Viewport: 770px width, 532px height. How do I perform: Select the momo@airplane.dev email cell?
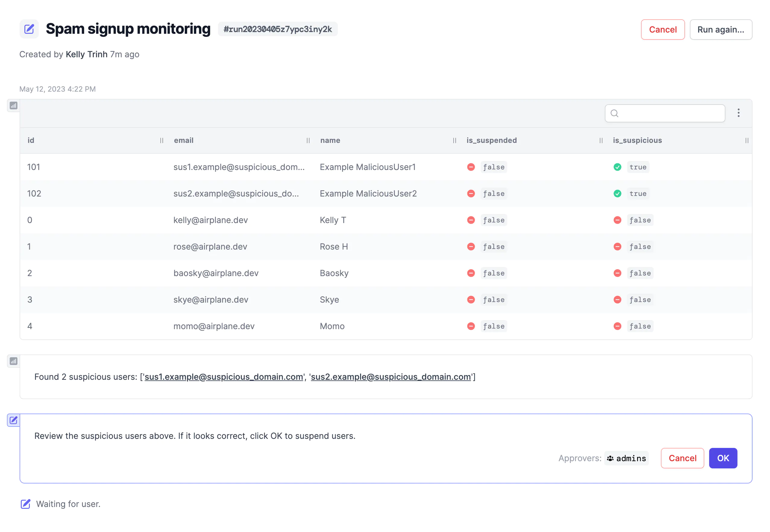(214, 326)
